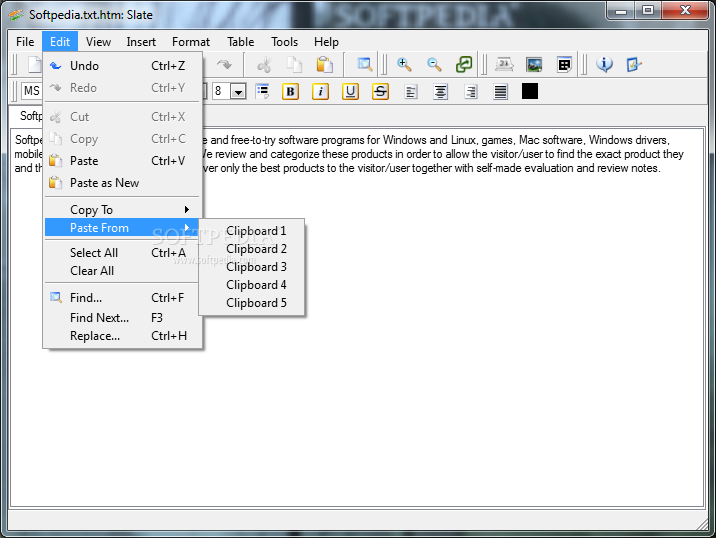Click the blue information bubble icon

click(x=604, y=65)
